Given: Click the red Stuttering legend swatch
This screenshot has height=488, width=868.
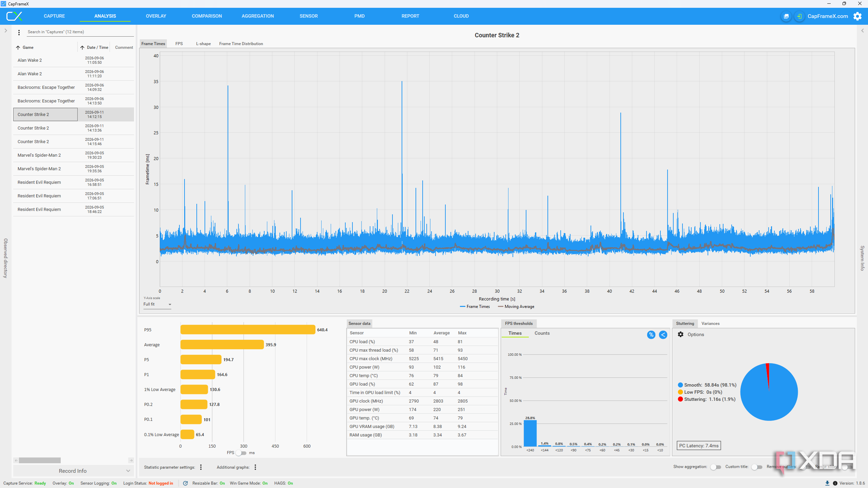Looking at the screenshot, I should [680, 399].
